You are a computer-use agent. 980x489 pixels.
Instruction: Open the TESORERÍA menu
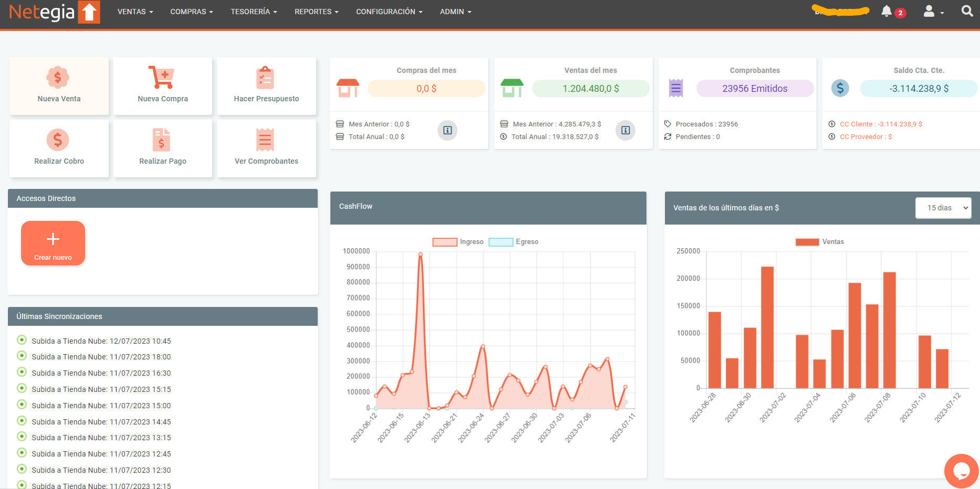pyautogui.click(x=254, y=12)
